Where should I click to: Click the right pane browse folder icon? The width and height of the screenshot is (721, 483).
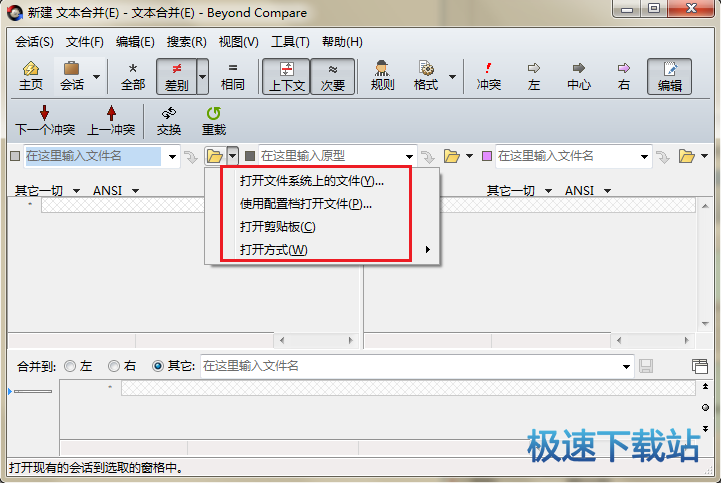pyautogui.click(x=687, y=156)
